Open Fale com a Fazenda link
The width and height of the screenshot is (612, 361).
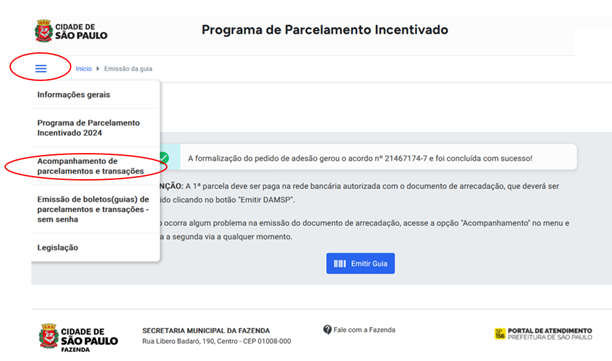coord(364,330)
